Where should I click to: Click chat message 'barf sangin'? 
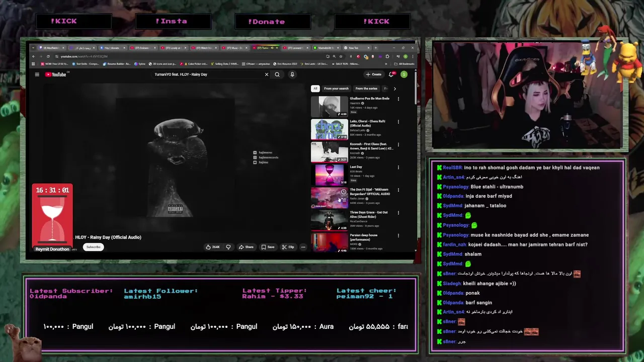click(478, 303)
